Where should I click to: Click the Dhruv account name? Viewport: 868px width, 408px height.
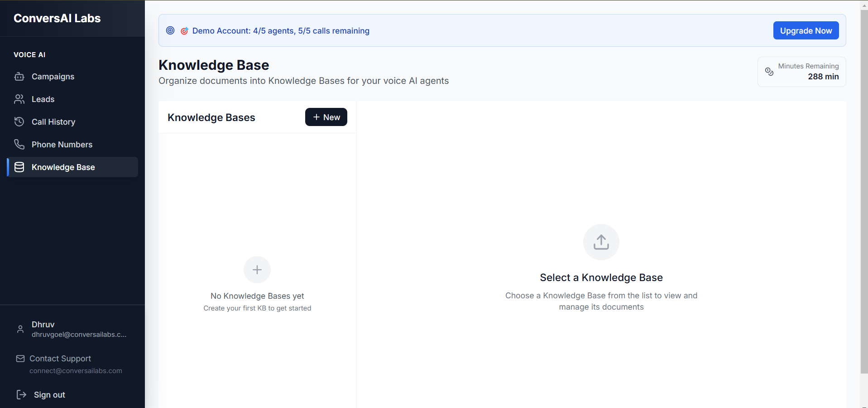[x=43, y=325]
